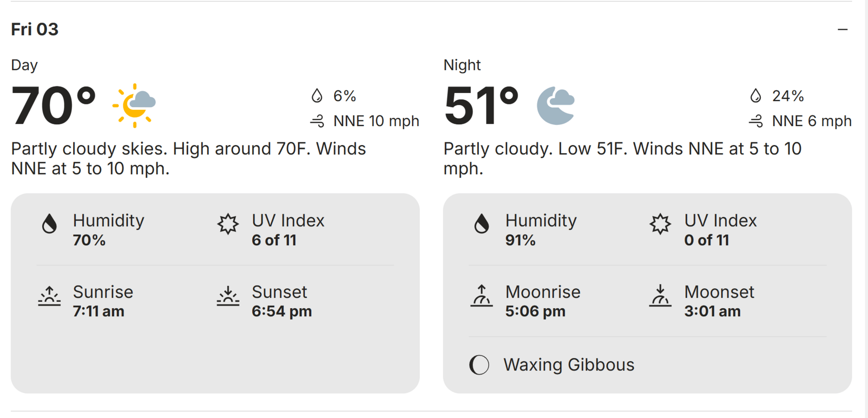Click the Waxing Gibbous moon phase icon
Viewport: 868px width, 418px height.
[479, 365]
